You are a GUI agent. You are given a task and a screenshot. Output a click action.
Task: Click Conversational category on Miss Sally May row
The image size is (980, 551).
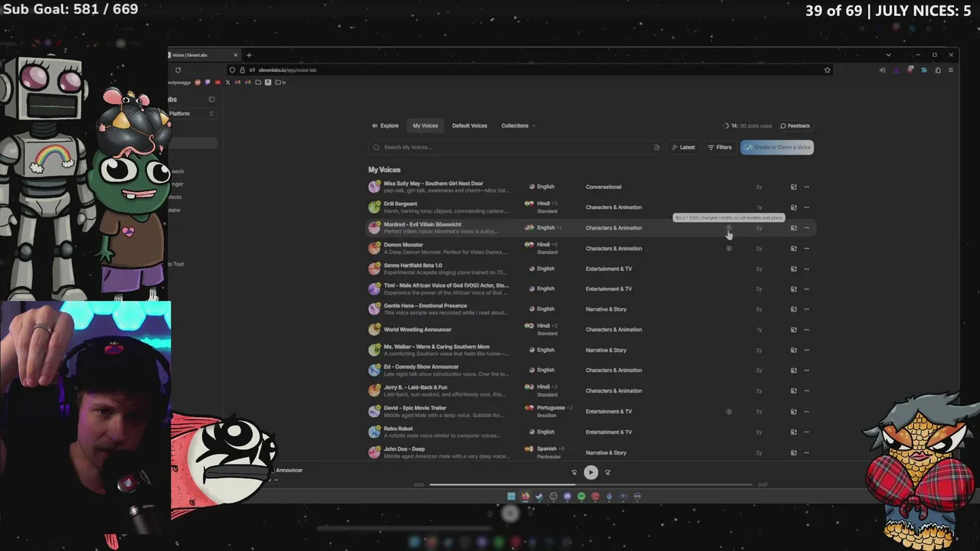point(603,187)
